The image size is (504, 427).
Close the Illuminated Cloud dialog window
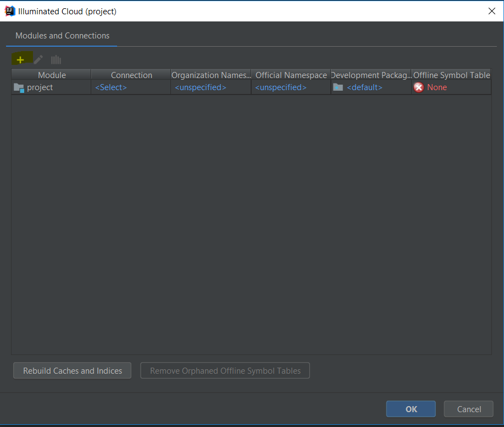click(x=491, y=11)
